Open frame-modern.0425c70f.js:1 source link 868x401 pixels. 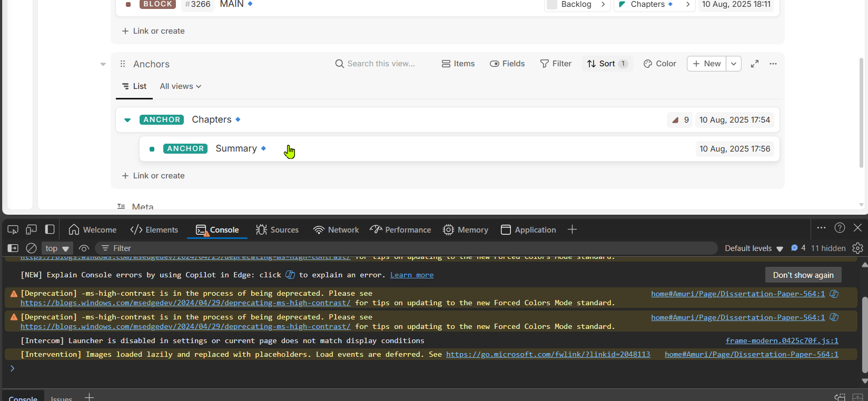tap(782, 340)
